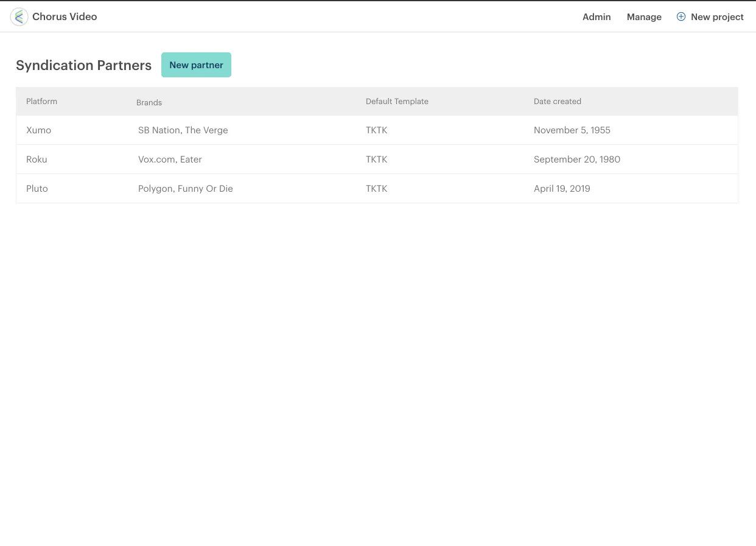Open the Roku partner row

377,159
